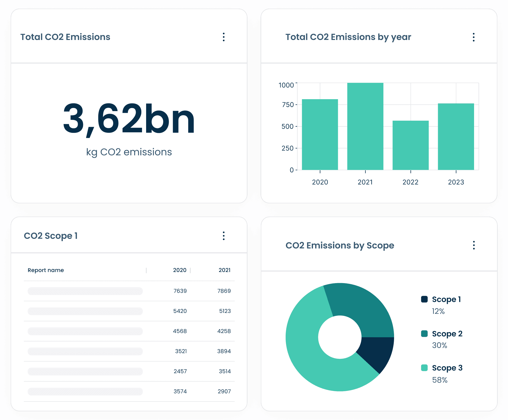Image resolution: width=508 pixels, height=420 pixels.
Task: Click the 30% legend value
Action: point(440,345)
